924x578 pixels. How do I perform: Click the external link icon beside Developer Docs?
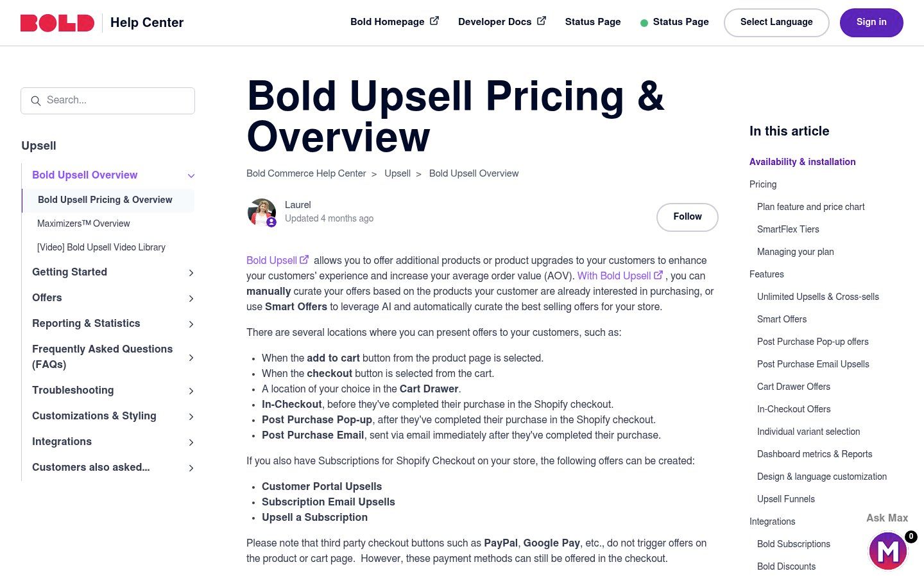pyautogui.click(x=541, y=21)
